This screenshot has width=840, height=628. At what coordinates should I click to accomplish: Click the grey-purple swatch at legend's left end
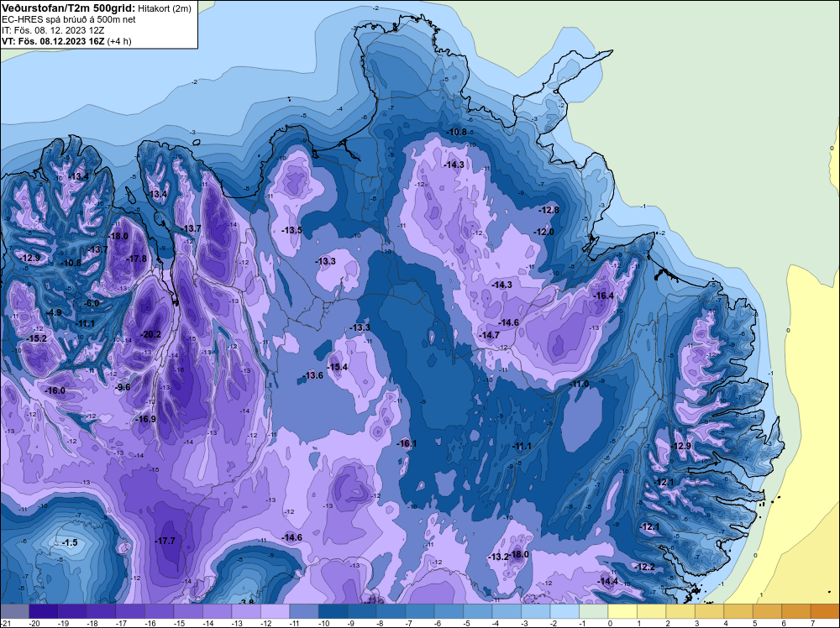14,611
